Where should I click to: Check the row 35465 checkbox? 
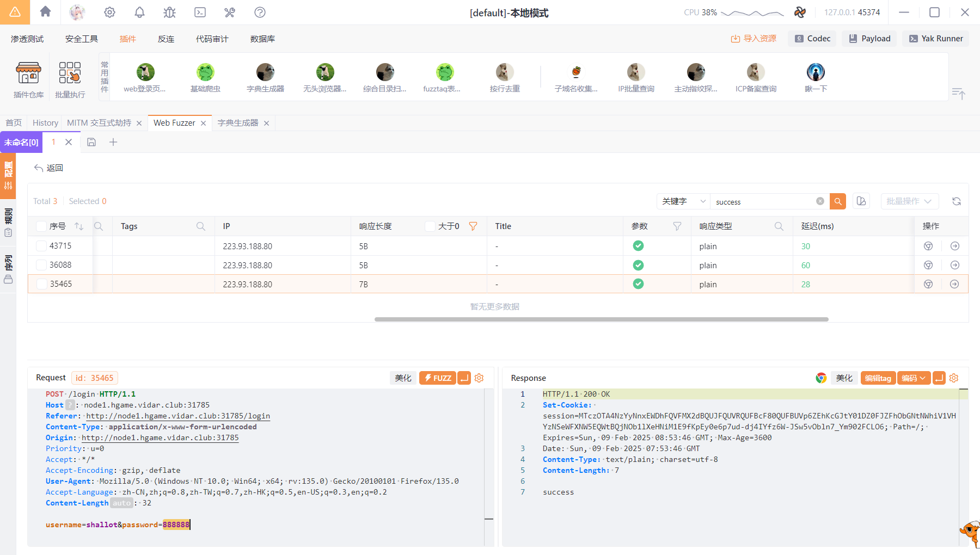click(x=41, y=284)
